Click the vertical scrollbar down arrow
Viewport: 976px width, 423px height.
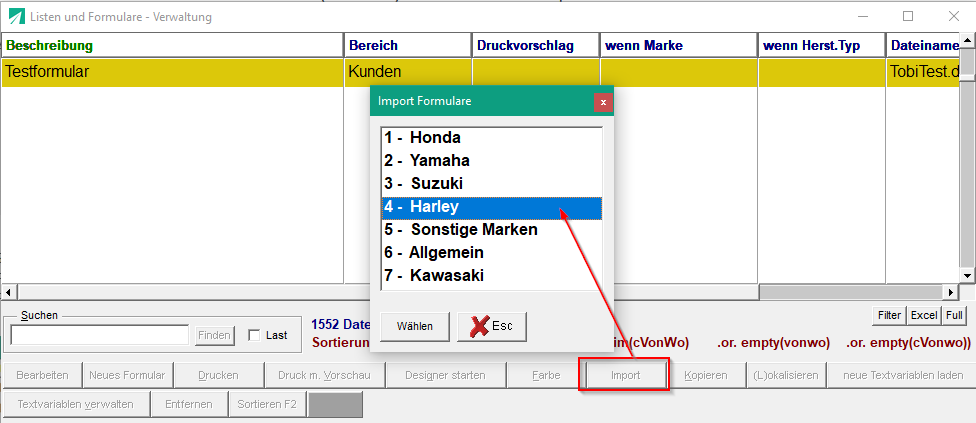[968, 276]
